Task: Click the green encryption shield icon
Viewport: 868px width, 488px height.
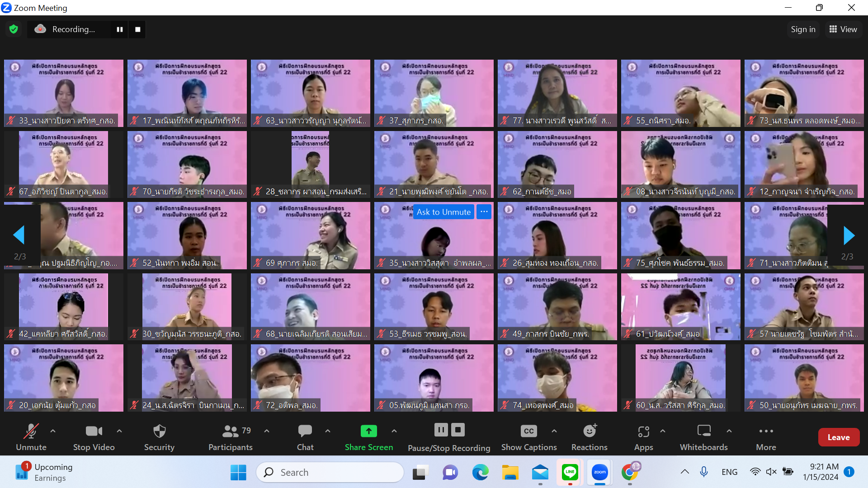Action: point(14,29)
